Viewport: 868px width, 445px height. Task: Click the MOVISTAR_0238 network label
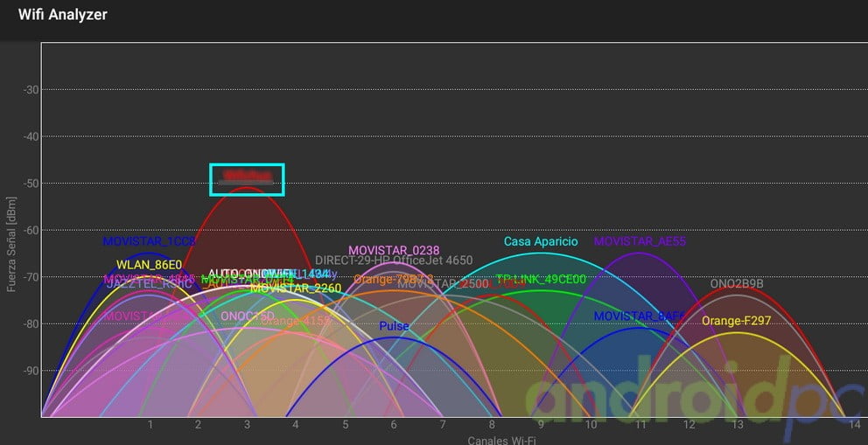pyautogui.click(x=394, y=251)
